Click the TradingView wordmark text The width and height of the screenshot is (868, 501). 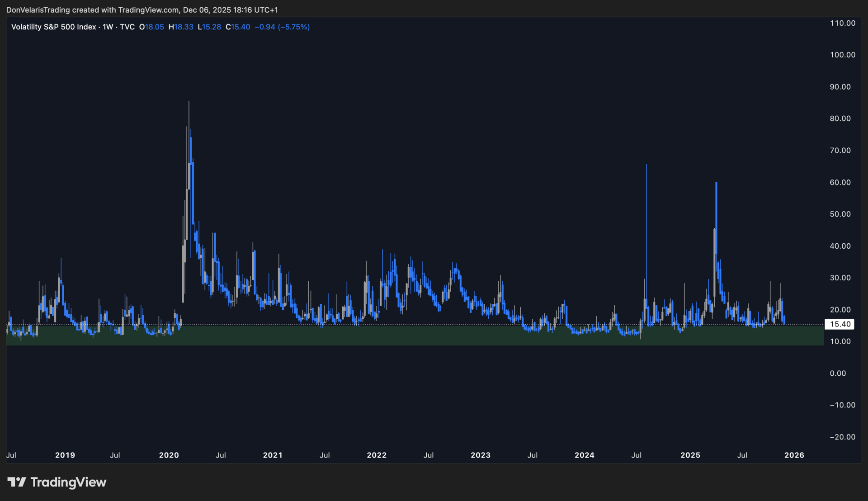coord(68,482)
